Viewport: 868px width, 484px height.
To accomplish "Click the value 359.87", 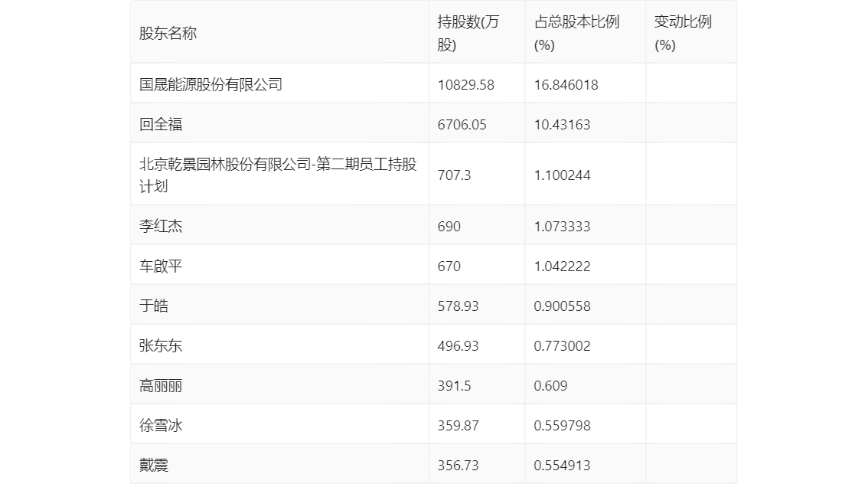I will 458,426.
